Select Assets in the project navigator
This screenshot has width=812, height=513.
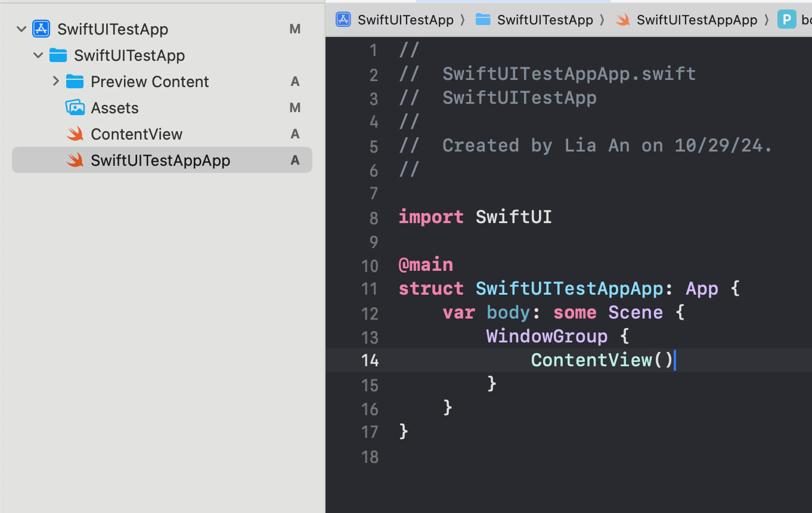(x=114, y=107)
